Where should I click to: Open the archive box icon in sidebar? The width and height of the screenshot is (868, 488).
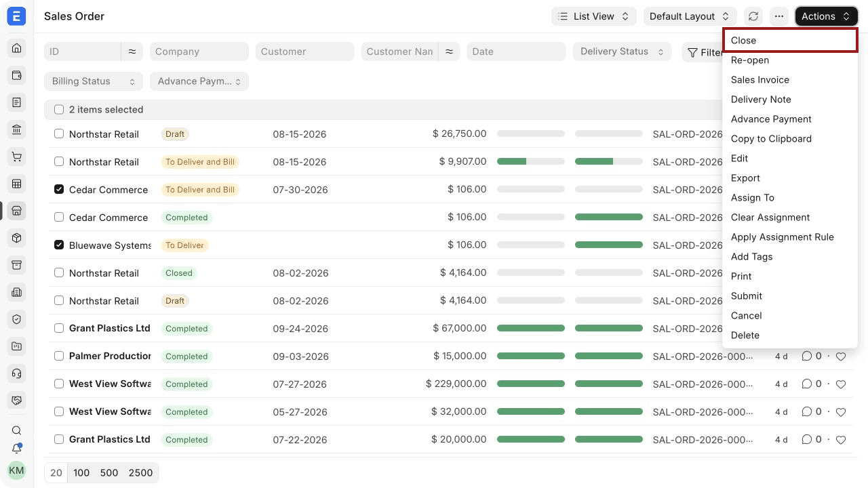click(x=17, y=264)
